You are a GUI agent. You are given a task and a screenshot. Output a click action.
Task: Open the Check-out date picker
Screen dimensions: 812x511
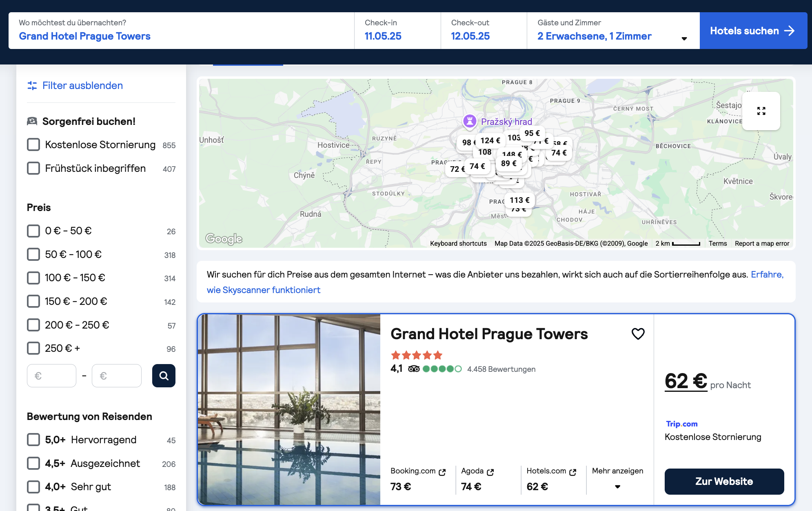click(484, 31)
